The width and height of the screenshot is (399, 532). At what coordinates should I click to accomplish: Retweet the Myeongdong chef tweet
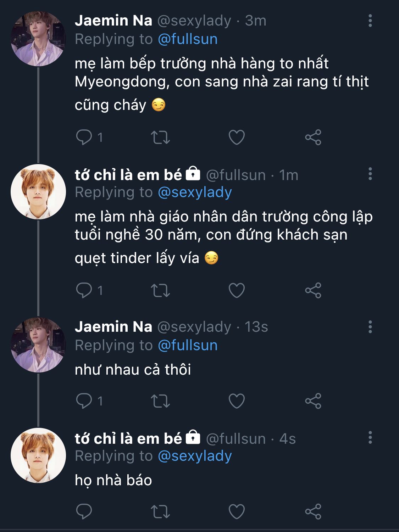pyautogui.click(x=160, y=137)
